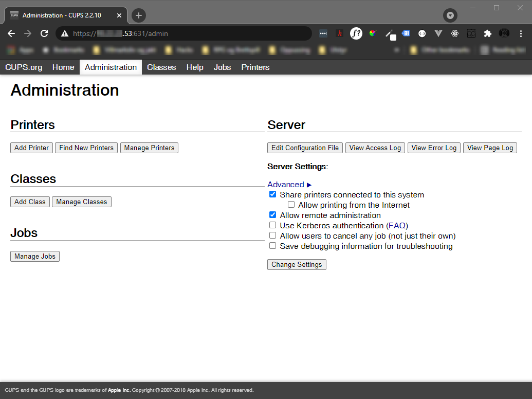Viewport: 532px width, 399px height.
Task: Select the Administration - CUPS 2.2.10 browser tab
Action: 66,15
